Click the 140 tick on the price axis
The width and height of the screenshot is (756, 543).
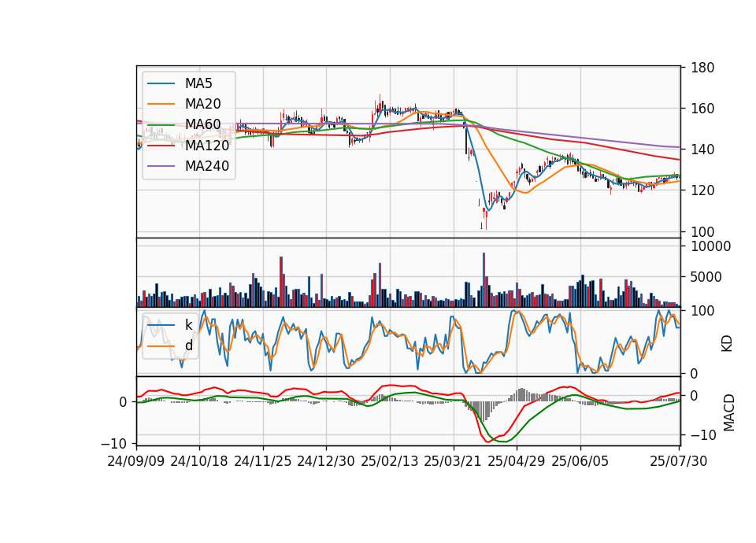point(702,150)
